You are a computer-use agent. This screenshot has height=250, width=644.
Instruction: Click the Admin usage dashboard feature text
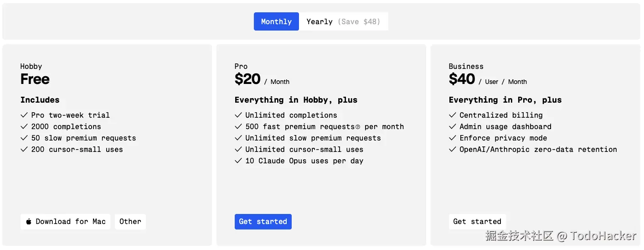click(x=505, y=127)
